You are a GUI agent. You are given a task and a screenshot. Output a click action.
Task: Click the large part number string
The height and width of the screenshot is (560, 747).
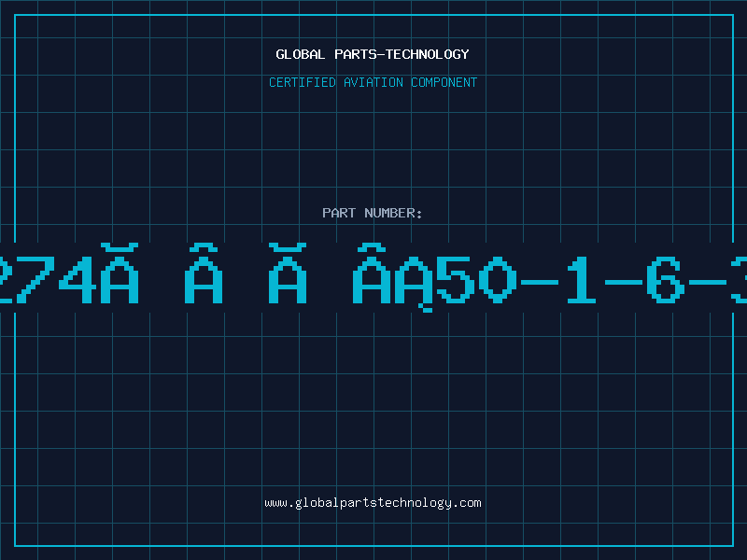[x=373, y=277]
